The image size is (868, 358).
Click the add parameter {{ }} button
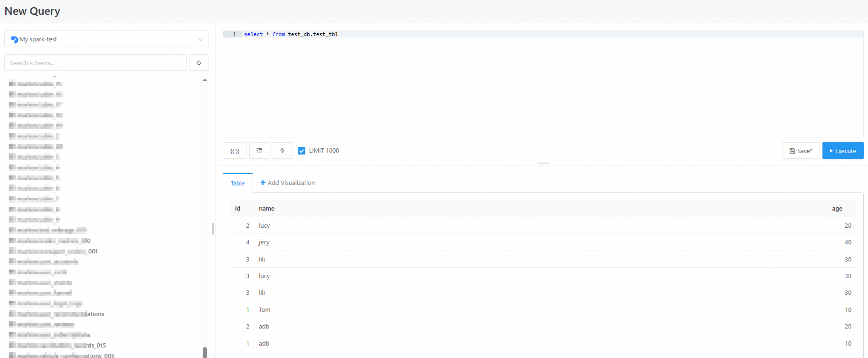pos(235,151)
